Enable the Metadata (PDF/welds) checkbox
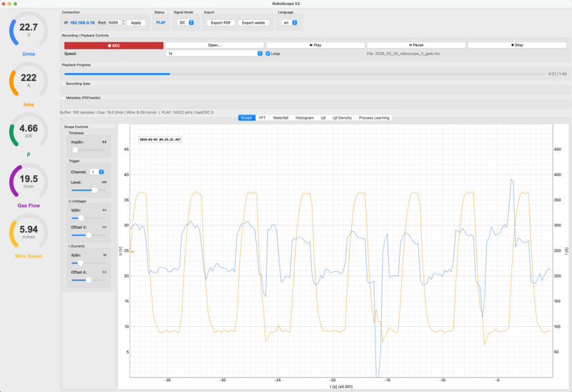The width and height of the screenshot is (572, 392). [x=63, y=97]
